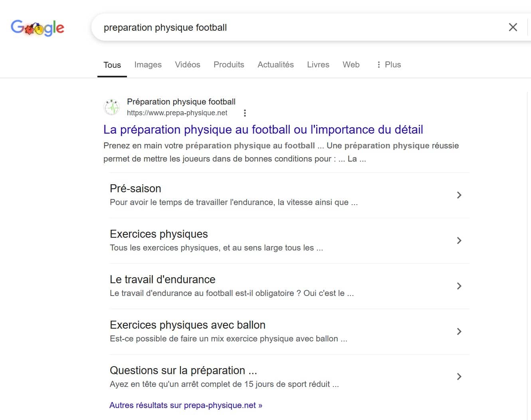Expand the Exercices physiques row chevron
531x420 pixels.
point(459,241)
